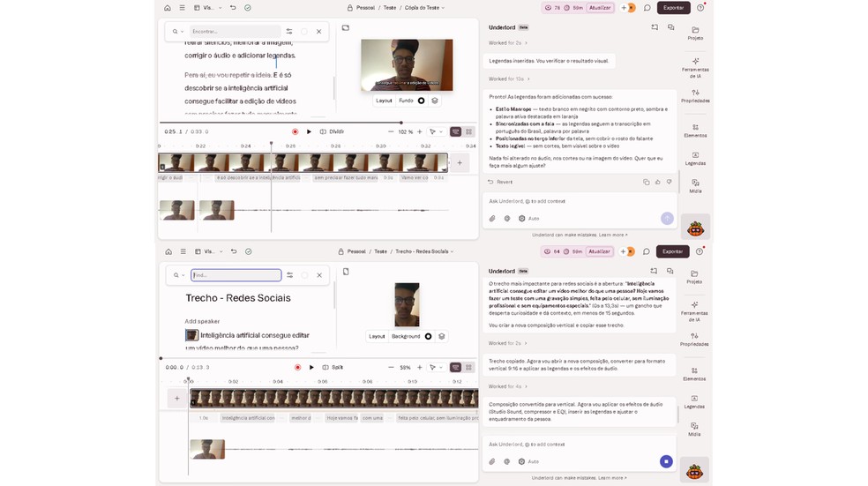The image size is (868, 486).
Task: Open the Cópia do Teste composition dropdown
Action: pos(424,8)
